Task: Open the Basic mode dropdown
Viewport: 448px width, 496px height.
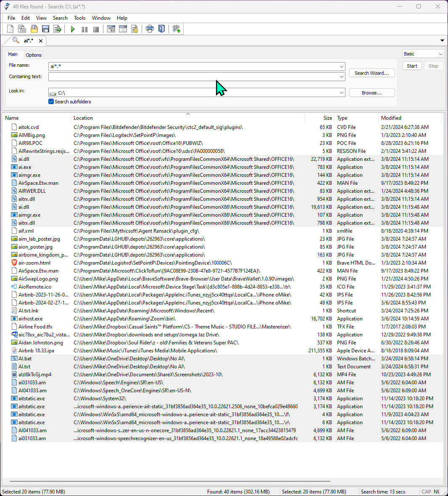Action: pyautogui.click(x=440, y=54)
